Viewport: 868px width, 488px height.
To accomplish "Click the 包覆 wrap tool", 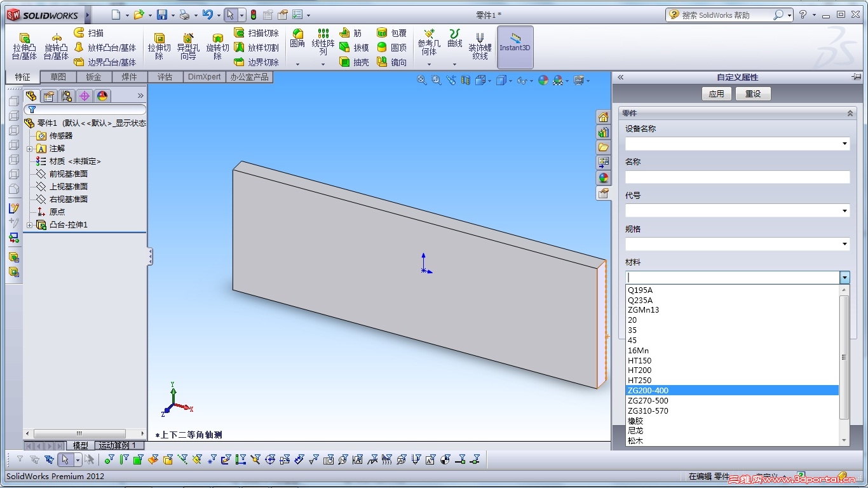I will click(391, 33).
